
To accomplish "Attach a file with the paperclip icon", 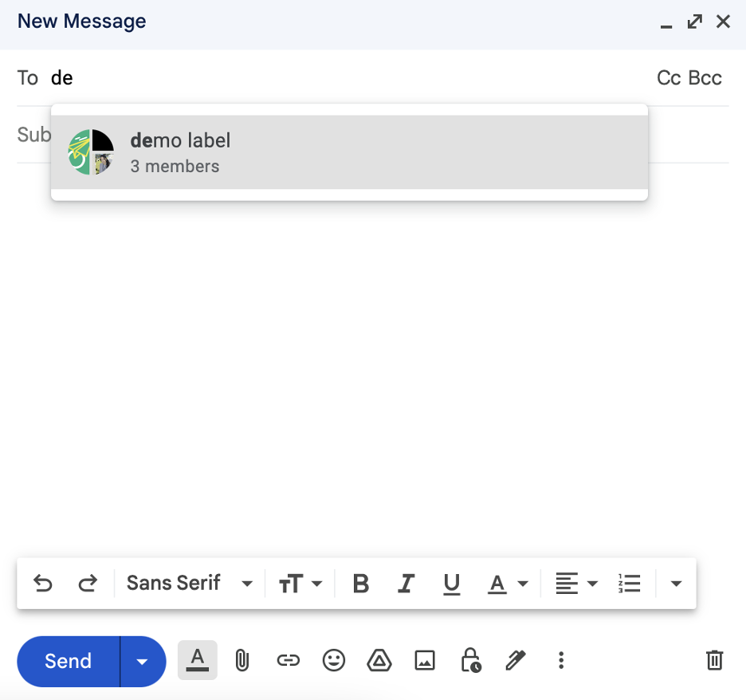I will (242, 660).
